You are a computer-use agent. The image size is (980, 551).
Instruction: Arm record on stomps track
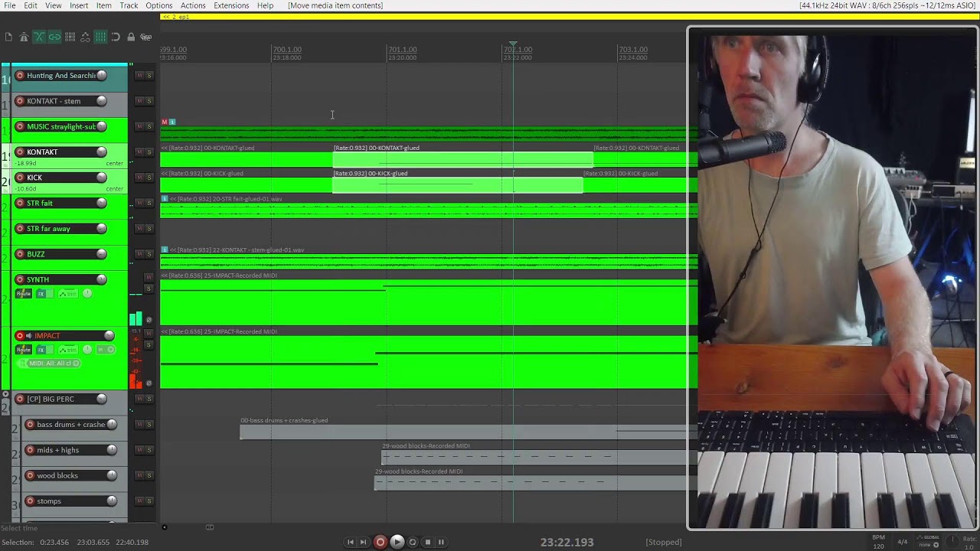(x=30, y=501)
